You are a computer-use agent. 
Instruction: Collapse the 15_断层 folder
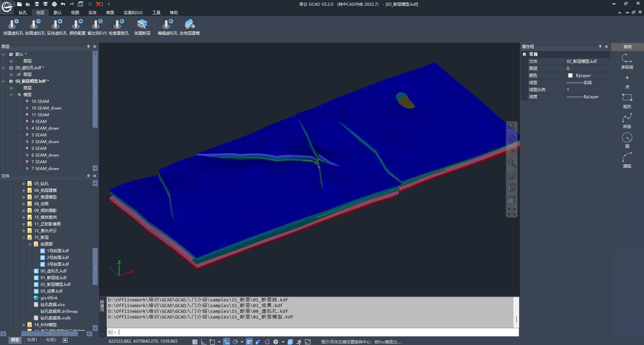tap(24, 238)
